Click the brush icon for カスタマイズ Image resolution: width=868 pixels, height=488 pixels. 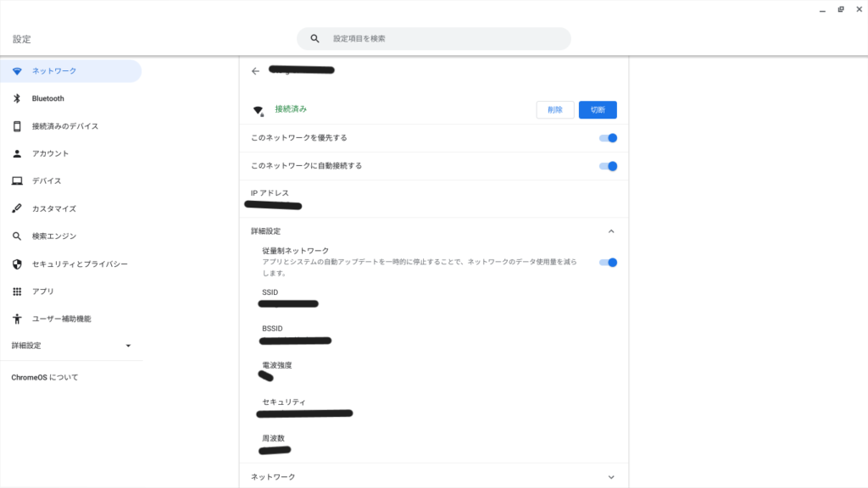17,208
